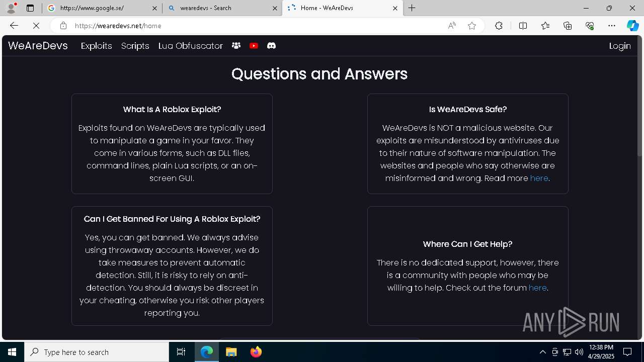Viewport: 644px width, 362px height.
Task: Add this page to favorites star
Action: coord(472,26)
